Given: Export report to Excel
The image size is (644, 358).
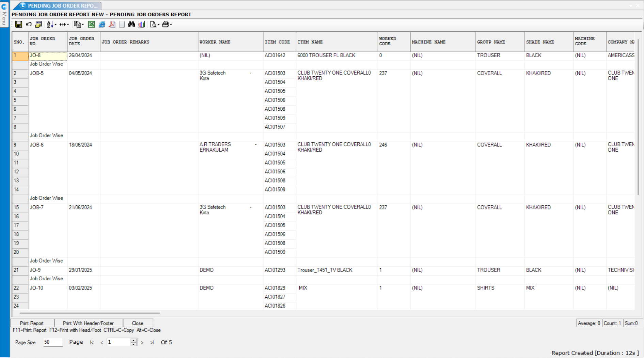Looking at the screenshot, I should (x=91, y=24).
